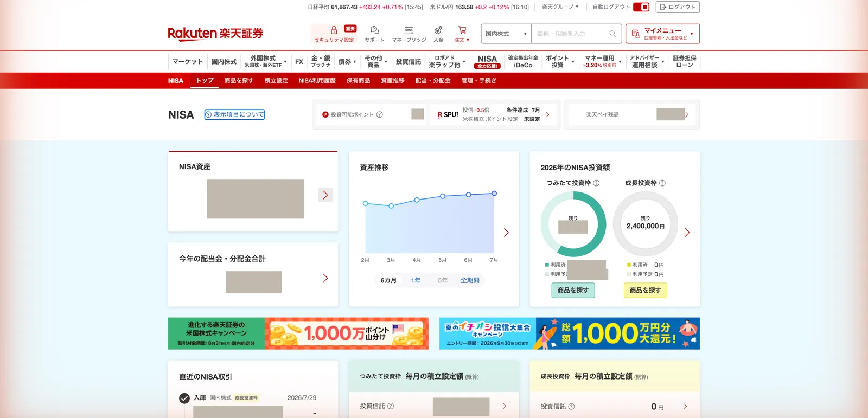Select the 1年 chart period
Image resolution: width=868 pixels, height=418 pixels.
coord(416,280)
